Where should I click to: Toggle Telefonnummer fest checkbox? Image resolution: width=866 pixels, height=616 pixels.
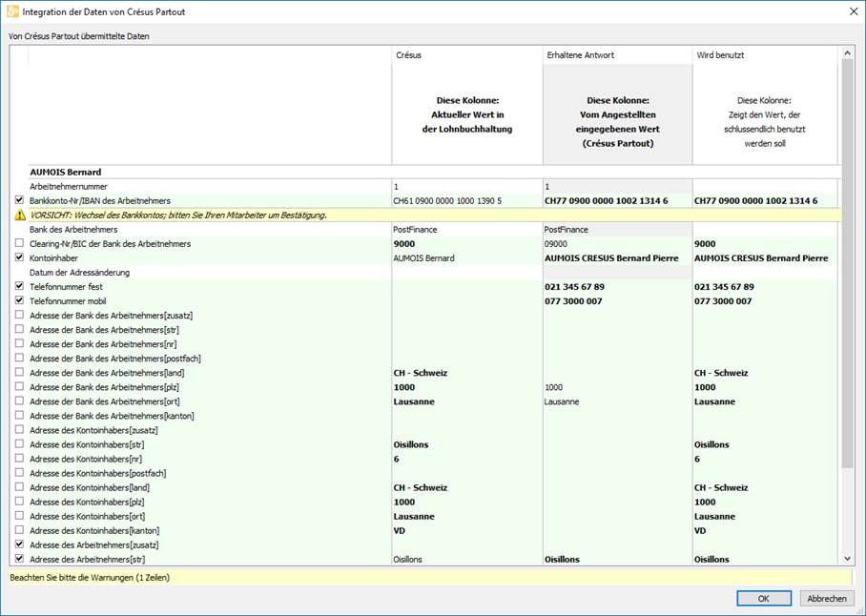coord(19,286)
